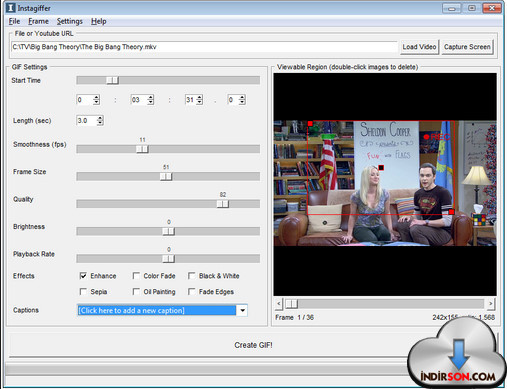Click the Create GIF! button

pos(253,345)
